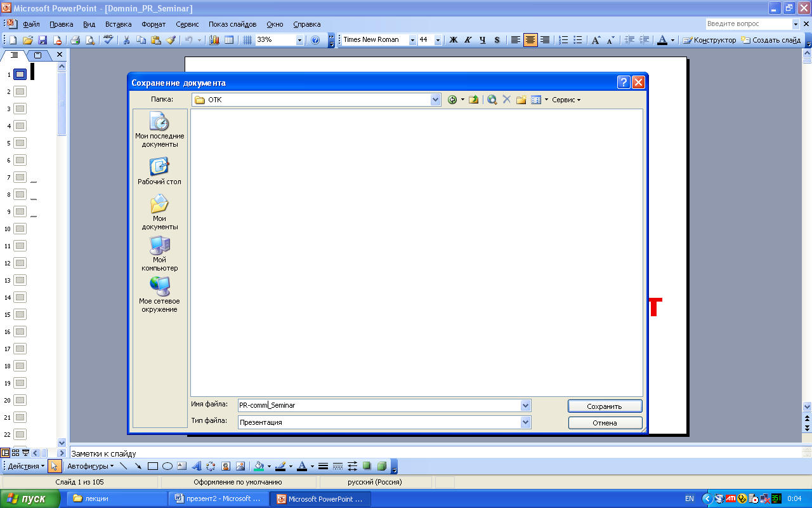Toggle the Show Grid button

tap(247, 40)
